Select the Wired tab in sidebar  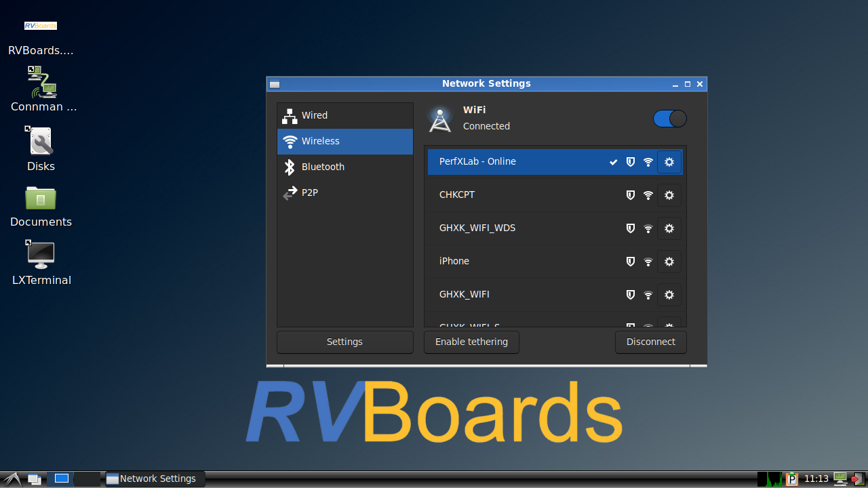tap(344, 116)
